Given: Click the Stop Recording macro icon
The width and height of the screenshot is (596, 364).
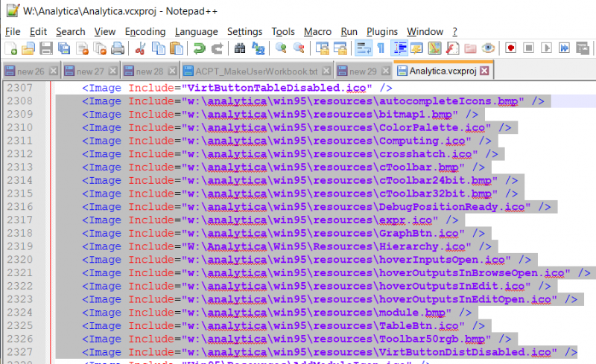Looking at the screenshot, I should click(x=528, y=48).
